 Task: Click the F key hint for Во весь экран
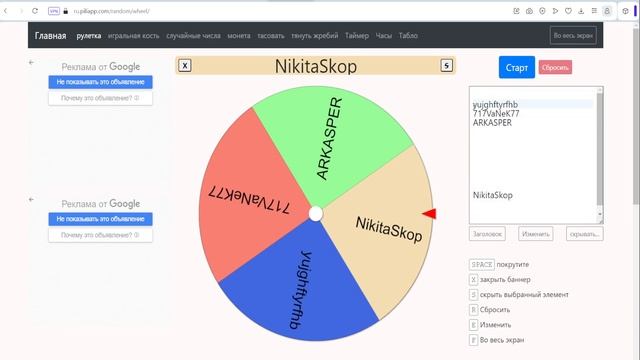pos(473,340)
